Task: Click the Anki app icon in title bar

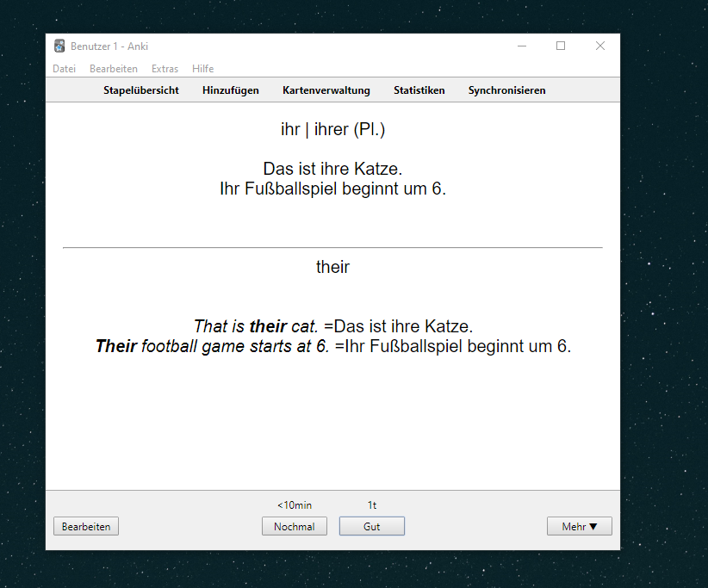Action: (59, 46)
